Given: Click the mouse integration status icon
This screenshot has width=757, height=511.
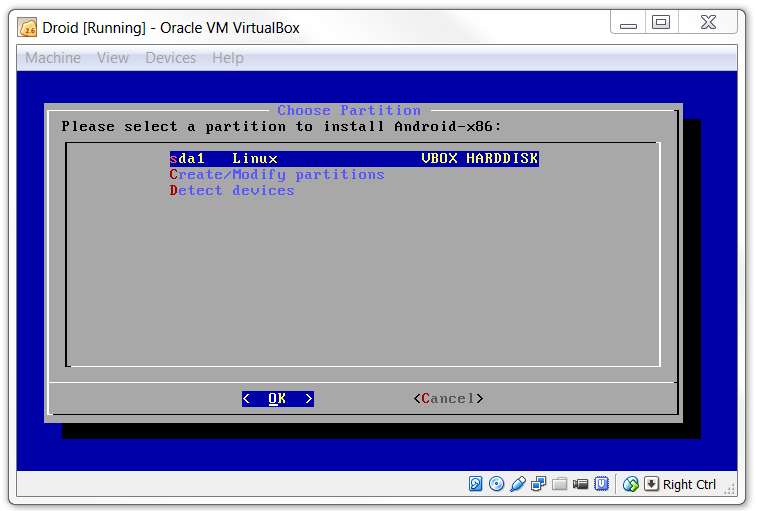Looking at the screenshot, I should [x=631, y=483].
